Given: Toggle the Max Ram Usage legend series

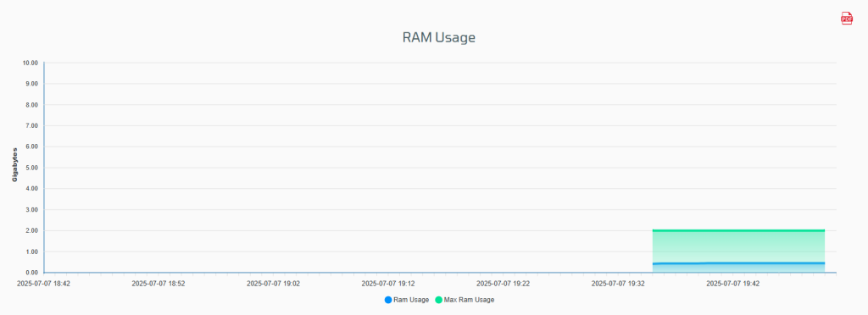Looking at the screenshot, I should pyautogui.click(x=465, y=300).
